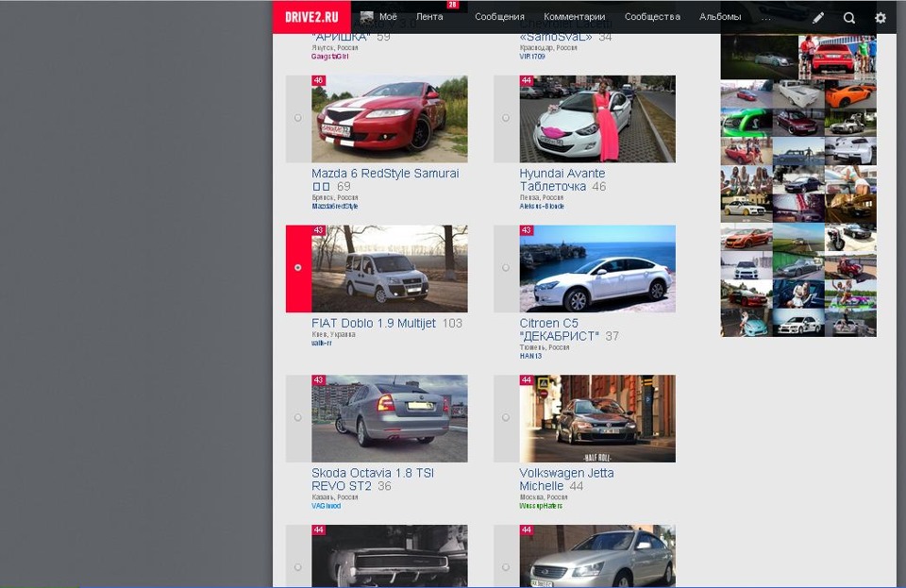
Task: Select the radio button beside Mazda 6 RedStyle
Action: pos(298,118)
